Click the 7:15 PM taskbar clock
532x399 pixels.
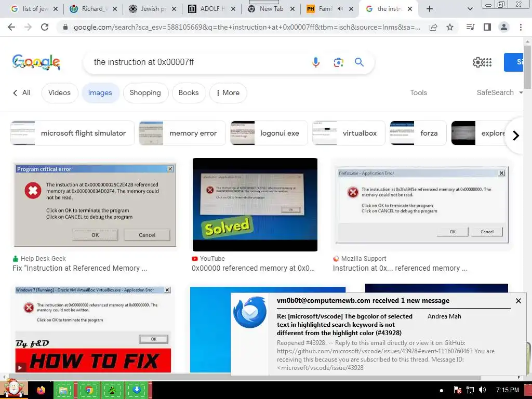507,390
